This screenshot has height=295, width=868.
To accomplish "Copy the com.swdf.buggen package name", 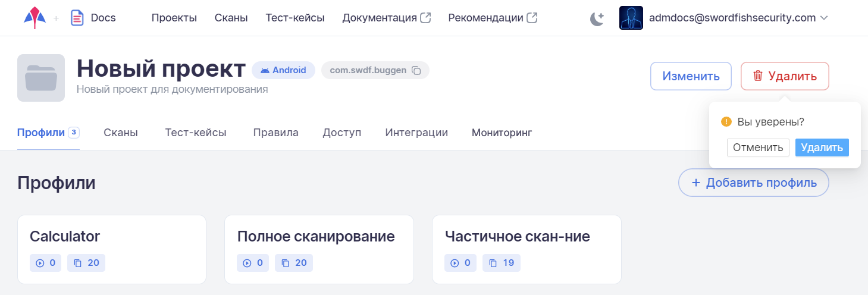I will 416,70.
